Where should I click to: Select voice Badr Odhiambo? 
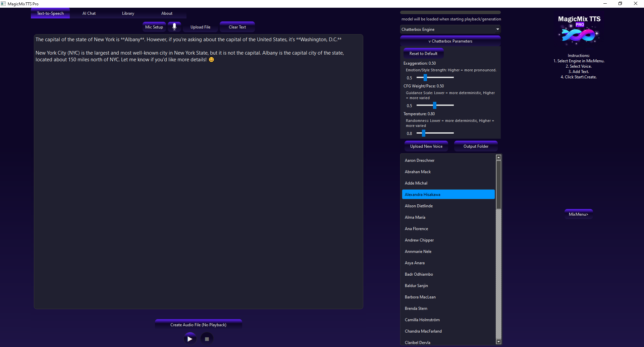pyautogui.click(x=448, y=274)
